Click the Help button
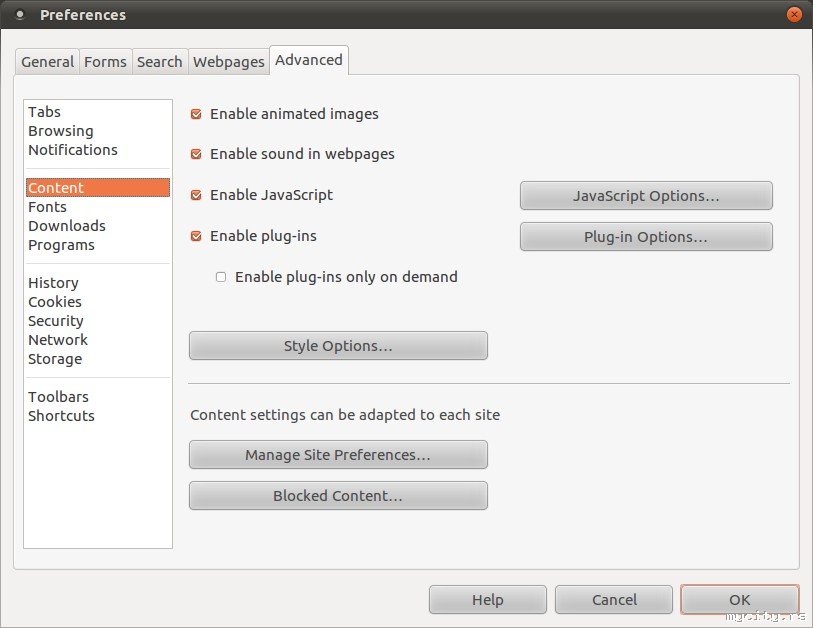813x628 pixels. (487, 600)
